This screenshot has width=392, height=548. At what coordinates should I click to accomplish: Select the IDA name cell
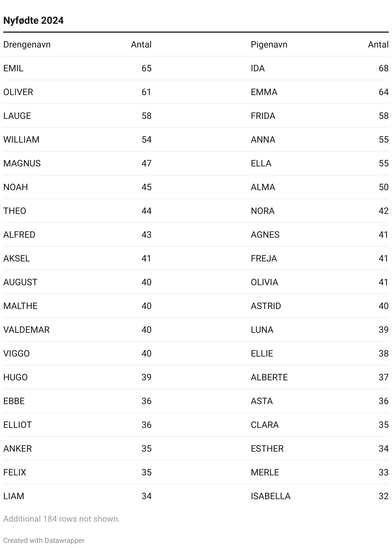[258, 68]
